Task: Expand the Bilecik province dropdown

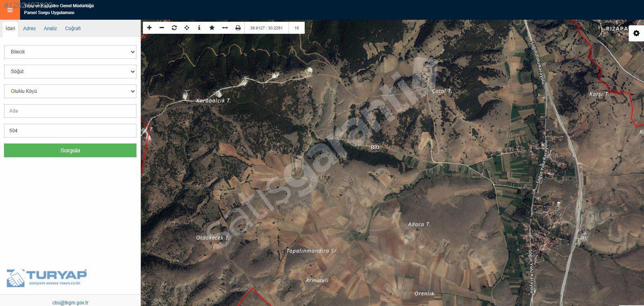Action: (70, 52)
